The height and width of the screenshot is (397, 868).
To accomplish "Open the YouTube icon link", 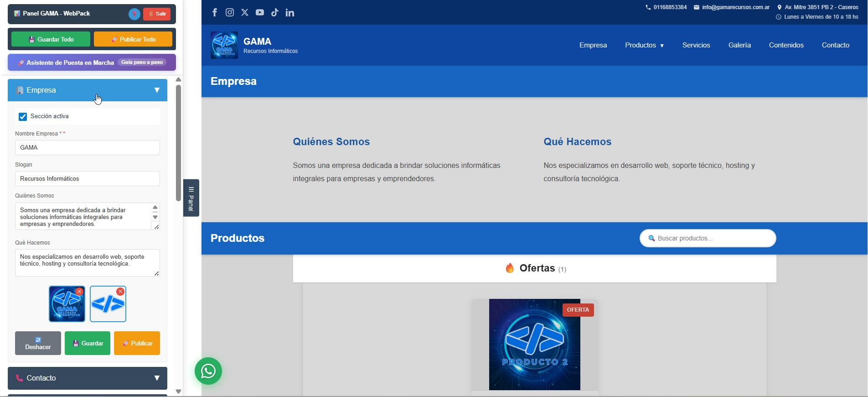I will 260,12.
